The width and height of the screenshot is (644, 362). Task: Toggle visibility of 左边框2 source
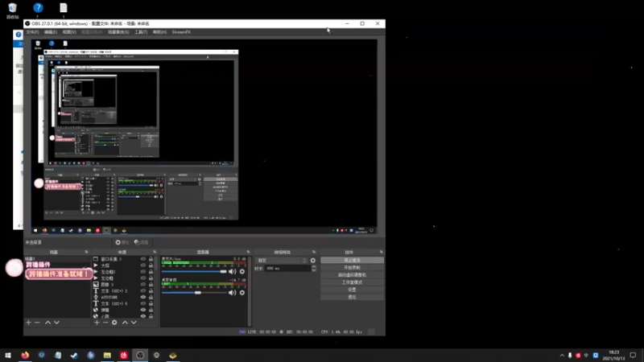(143, 272)
